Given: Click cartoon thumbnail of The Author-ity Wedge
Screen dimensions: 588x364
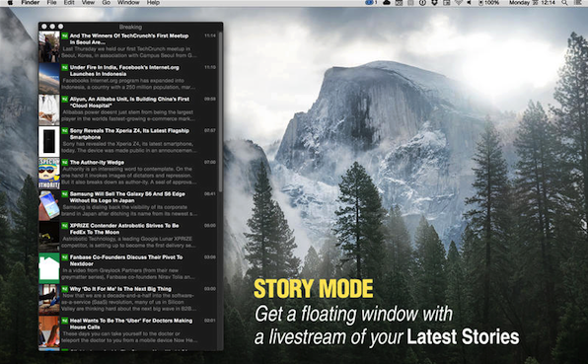Looking at the screenshot, I should (49, 174).
